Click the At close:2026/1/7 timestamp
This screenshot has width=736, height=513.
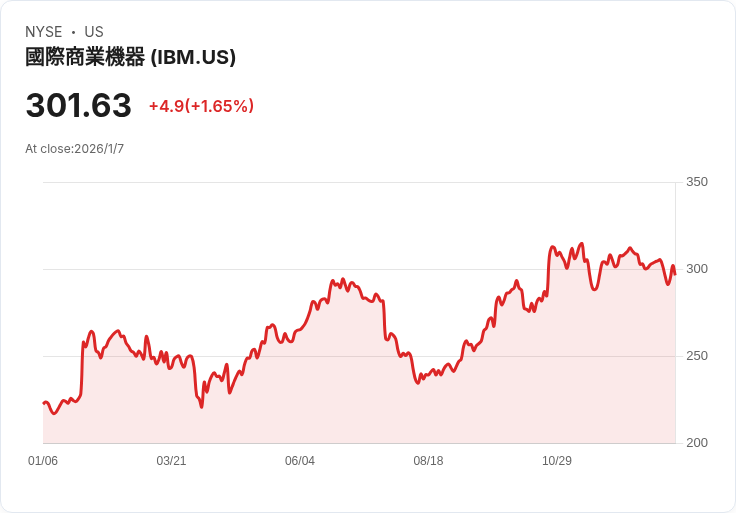74,149
